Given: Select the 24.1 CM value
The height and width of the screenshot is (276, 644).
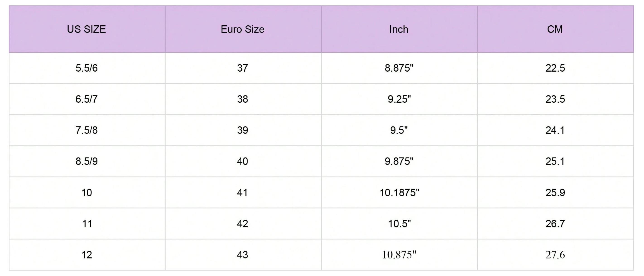Looking at the screenshot, I should coord(555,130).
